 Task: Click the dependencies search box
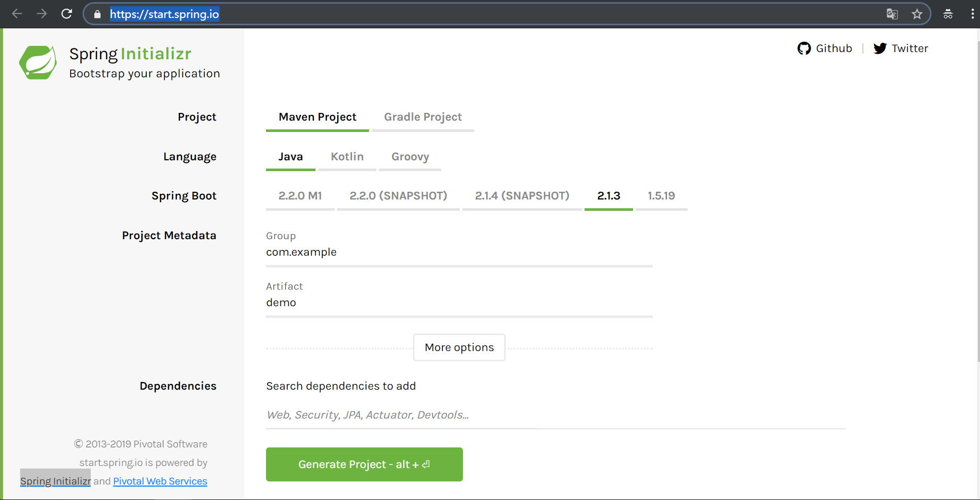pos(556,415)
